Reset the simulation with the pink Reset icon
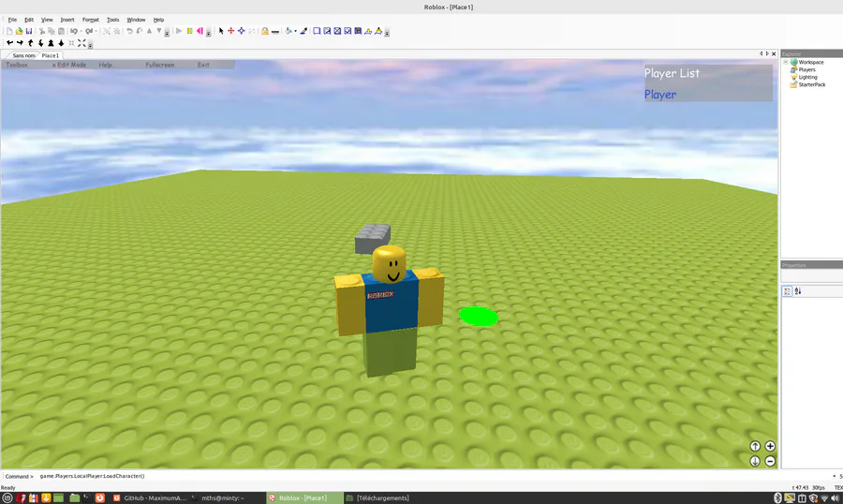843x504 pixels. [200, 31]
